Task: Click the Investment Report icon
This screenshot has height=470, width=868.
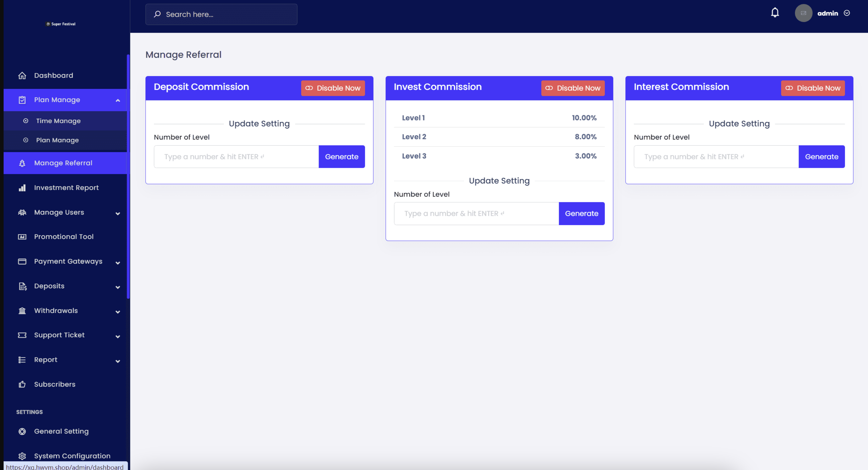Action: (x=21, y=188)
